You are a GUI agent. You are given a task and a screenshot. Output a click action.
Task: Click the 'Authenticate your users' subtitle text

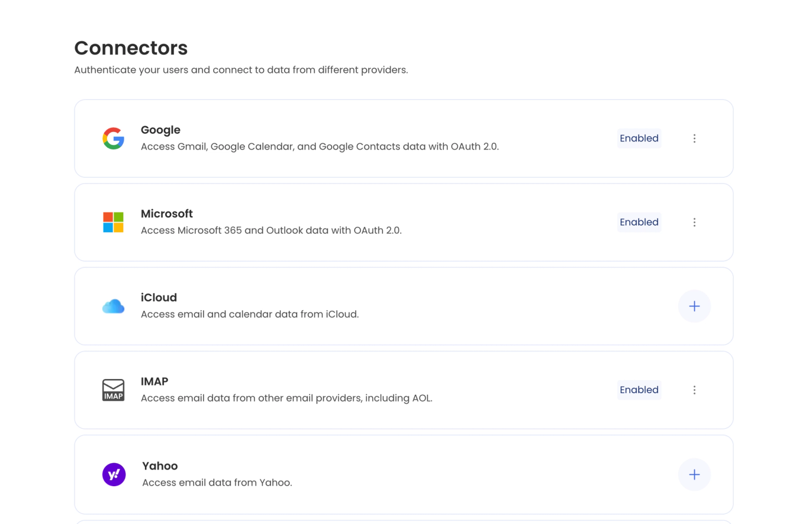click(241, 70)
